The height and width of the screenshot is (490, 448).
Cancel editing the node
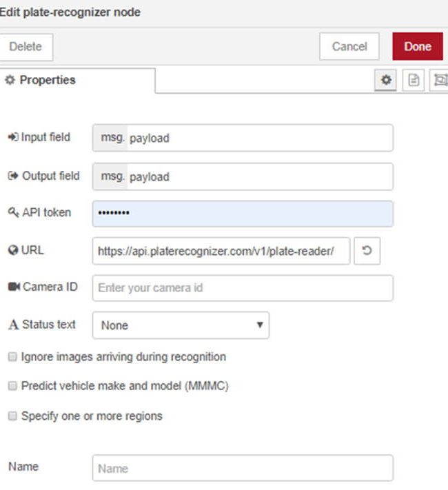pyautogui.click(x=349, y=46)
